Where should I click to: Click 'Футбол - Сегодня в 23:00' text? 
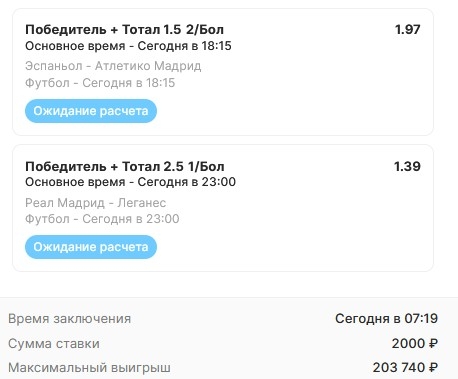coord(102,219)
